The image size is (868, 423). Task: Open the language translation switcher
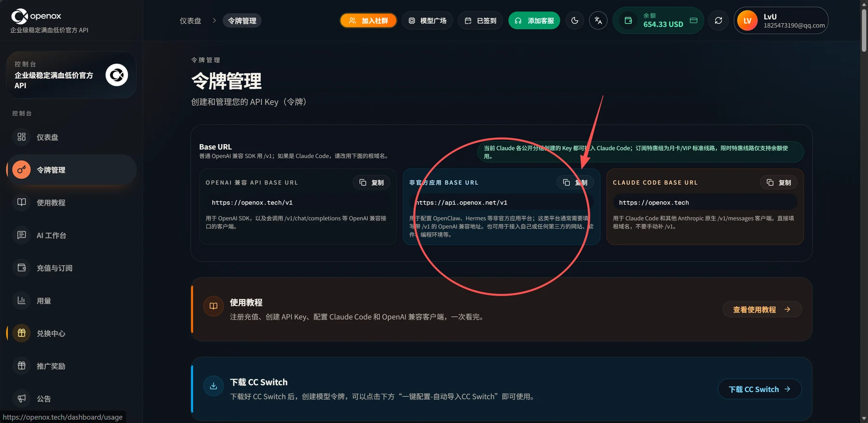tap(598, 21)
